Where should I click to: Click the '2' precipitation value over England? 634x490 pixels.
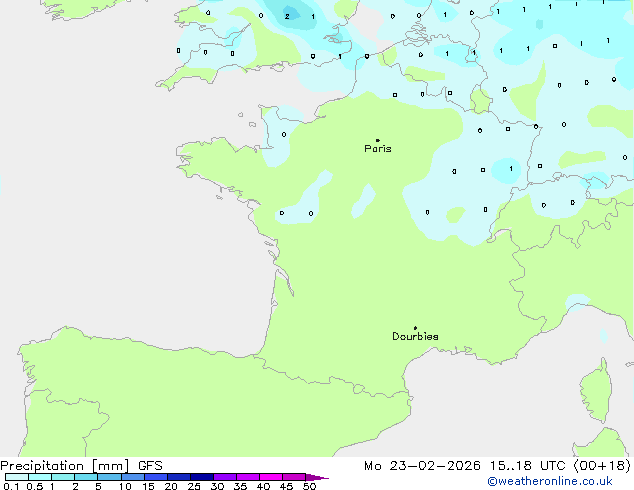pos(287,17)
